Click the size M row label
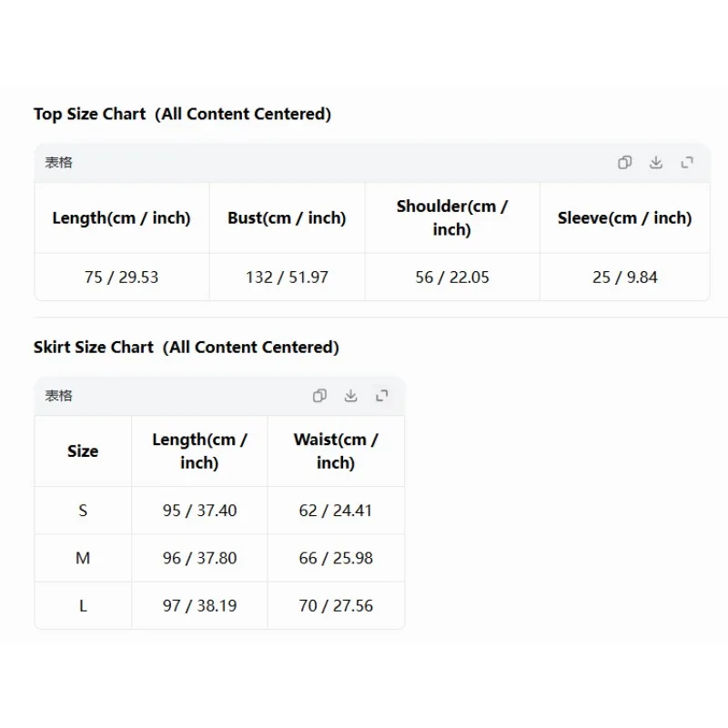This screenshot has height=728, width=728. 83,558
